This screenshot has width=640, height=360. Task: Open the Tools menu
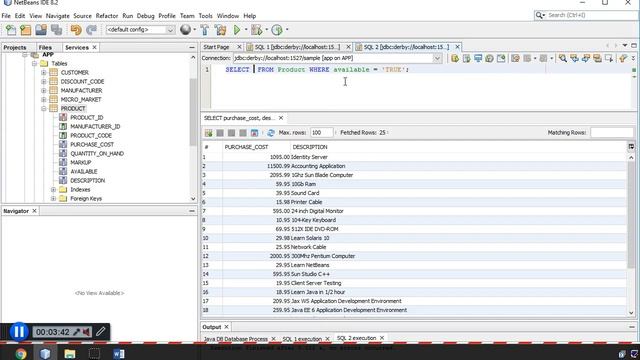pos(206,16)
